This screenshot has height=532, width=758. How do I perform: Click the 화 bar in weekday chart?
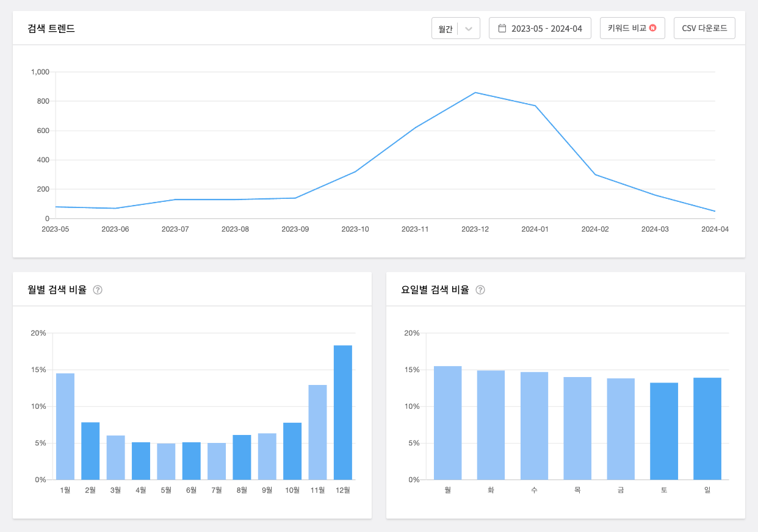pyautogui.click(x=491, y=425)
